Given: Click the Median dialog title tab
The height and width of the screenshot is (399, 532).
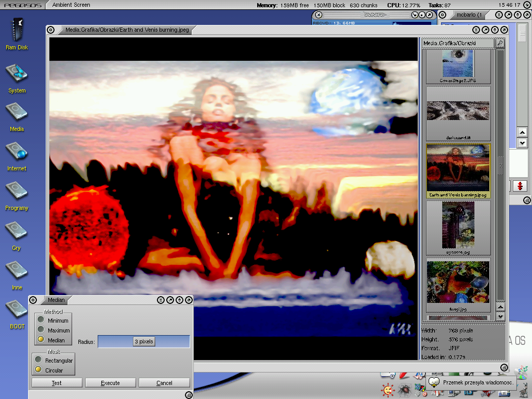Looking at the screenshot, I should click(56, 300).
